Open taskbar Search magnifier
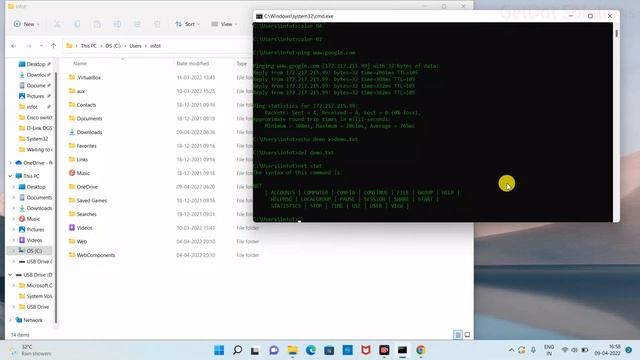The image size is (640, 360). click(x=238, y=350)
